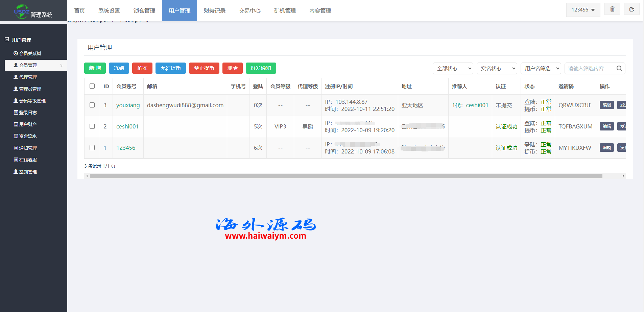Click the logout share icon top right
Viewport: 644px width, 312px height.
click(631, 9)
